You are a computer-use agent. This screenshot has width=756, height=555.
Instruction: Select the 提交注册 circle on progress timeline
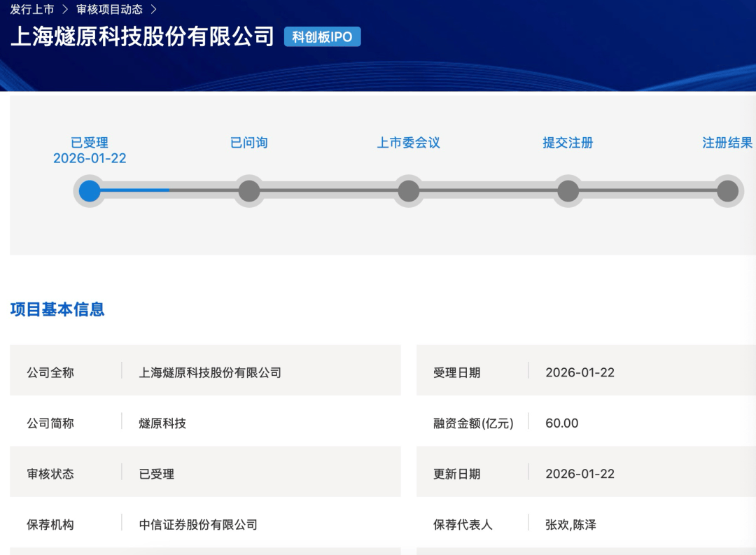click(x=568, y=191)
